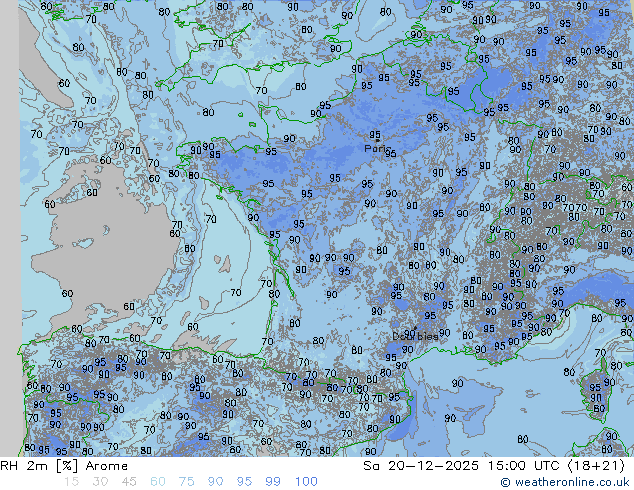Click the Paris city label on the map
The image size is (634, 490).
[378, 148]
